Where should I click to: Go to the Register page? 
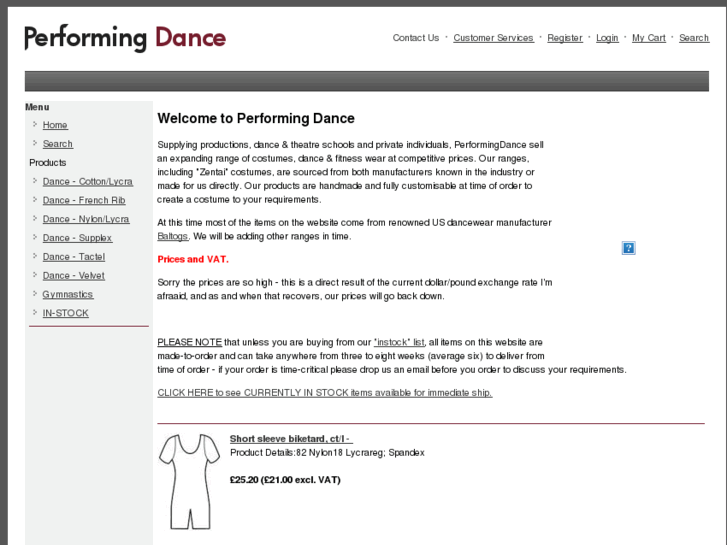point(565,38)
